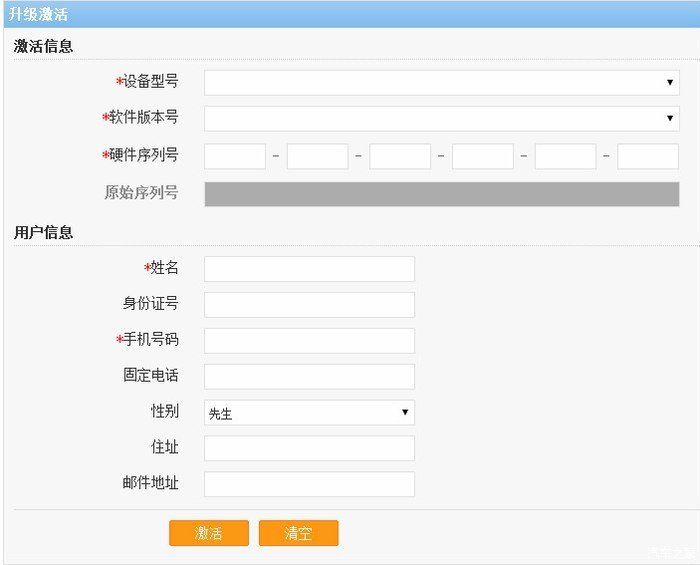The image size is (700, 565).
Task: Open the 性别 dropdown showing 先生
Action: pyautogui.click(x=309, y=412)
